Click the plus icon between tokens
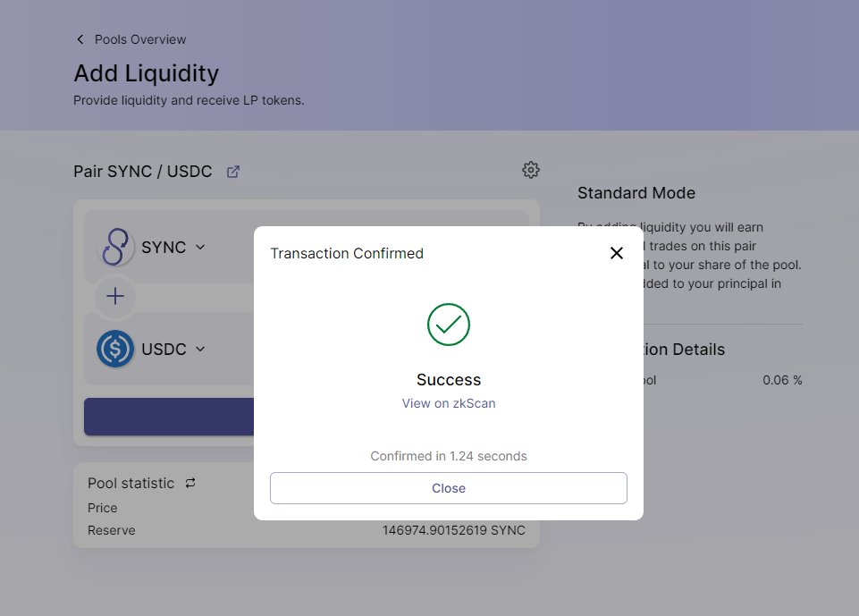This screenshot has width=859, height=616. (x=115, y=297)
